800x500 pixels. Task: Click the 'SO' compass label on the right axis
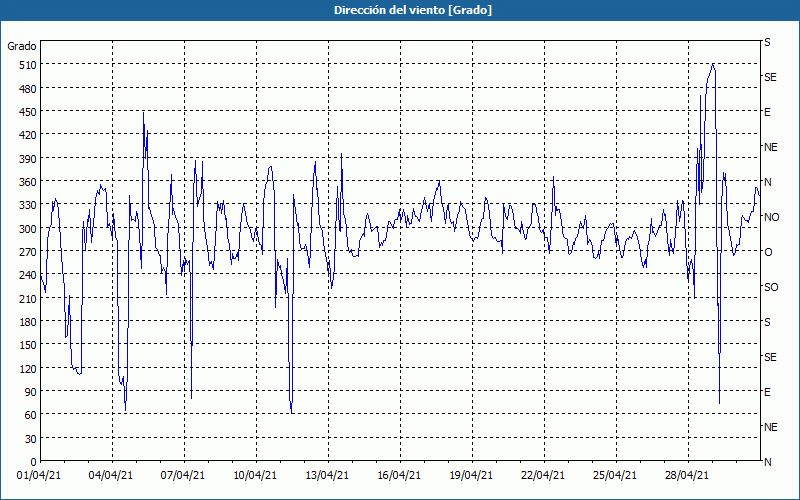click(771, 287)
